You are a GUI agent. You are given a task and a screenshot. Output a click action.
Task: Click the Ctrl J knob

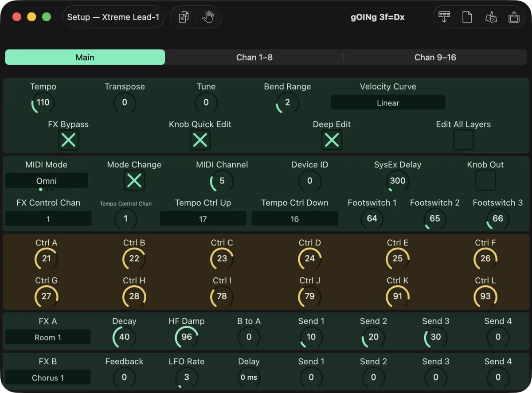(310, 296)
